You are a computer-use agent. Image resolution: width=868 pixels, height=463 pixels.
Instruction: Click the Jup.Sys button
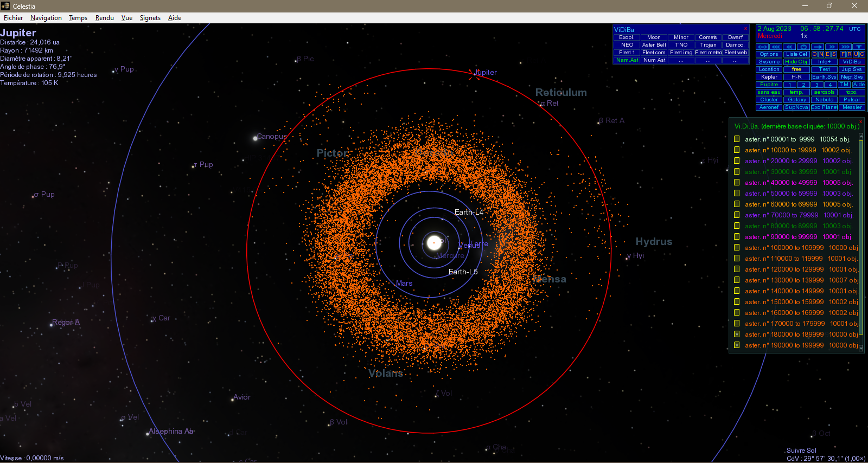(852, 69)
